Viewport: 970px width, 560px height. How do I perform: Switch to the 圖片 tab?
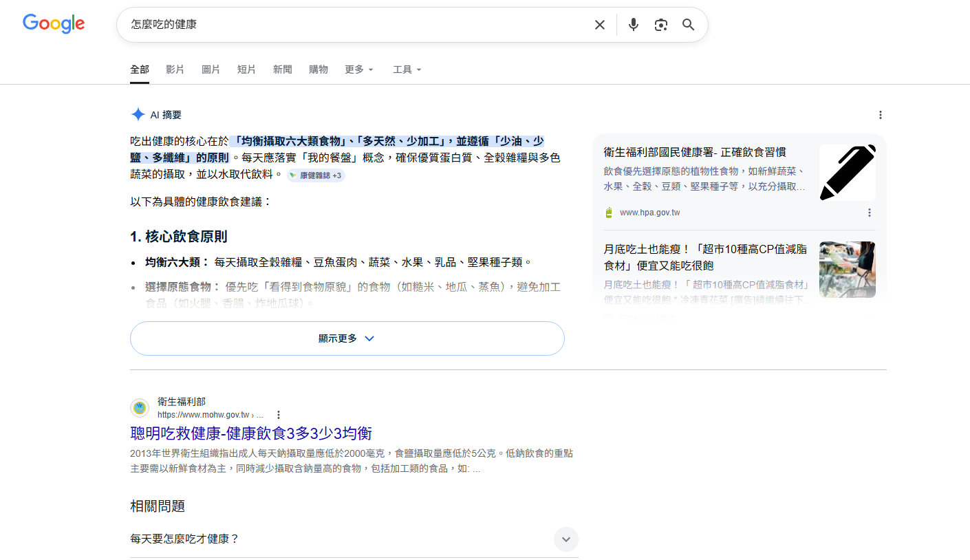[211, 69]
